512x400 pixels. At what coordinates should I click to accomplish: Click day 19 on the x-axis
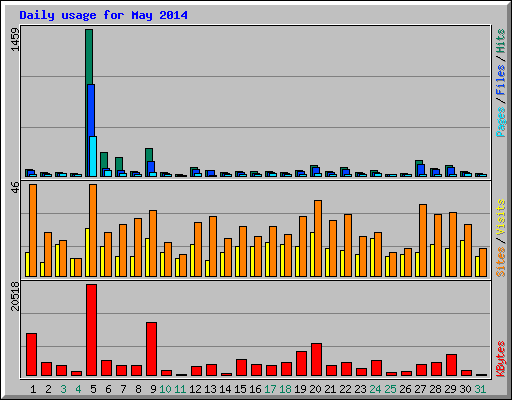point(300,389)
